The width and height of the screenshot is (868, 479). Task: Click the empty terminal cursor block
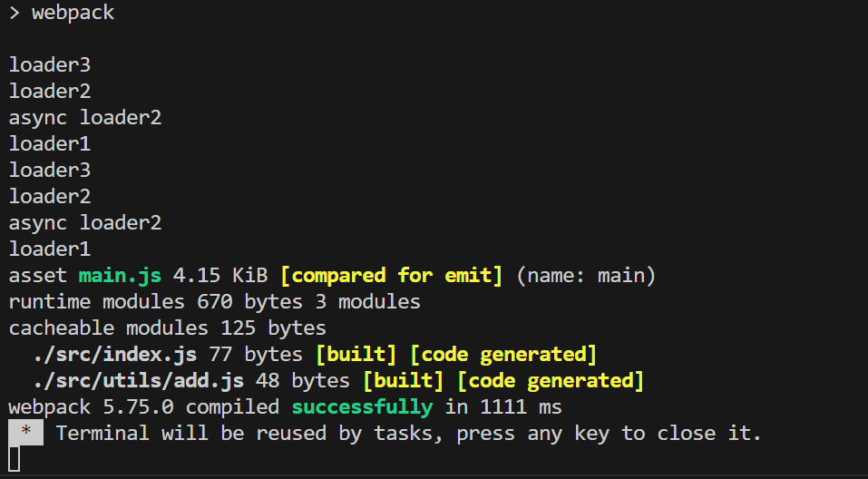point(15,459)
